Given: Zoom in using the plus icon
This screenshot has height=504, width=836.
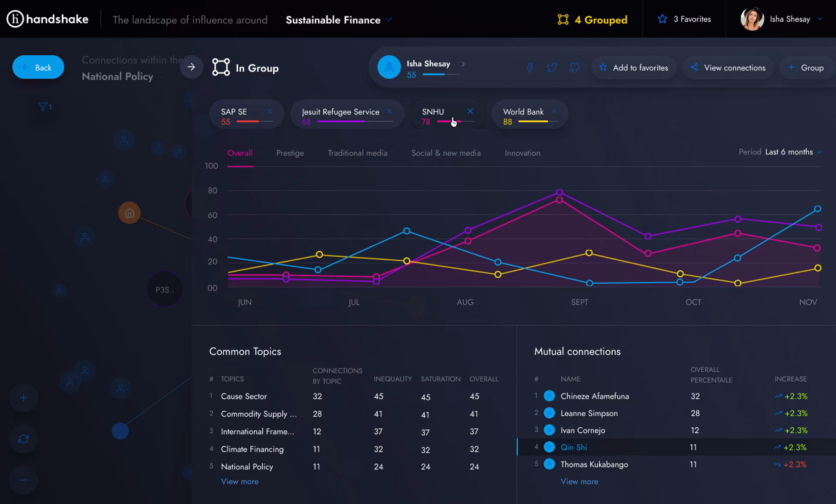Looking at the screenshot, I should (x=23, y=397).
